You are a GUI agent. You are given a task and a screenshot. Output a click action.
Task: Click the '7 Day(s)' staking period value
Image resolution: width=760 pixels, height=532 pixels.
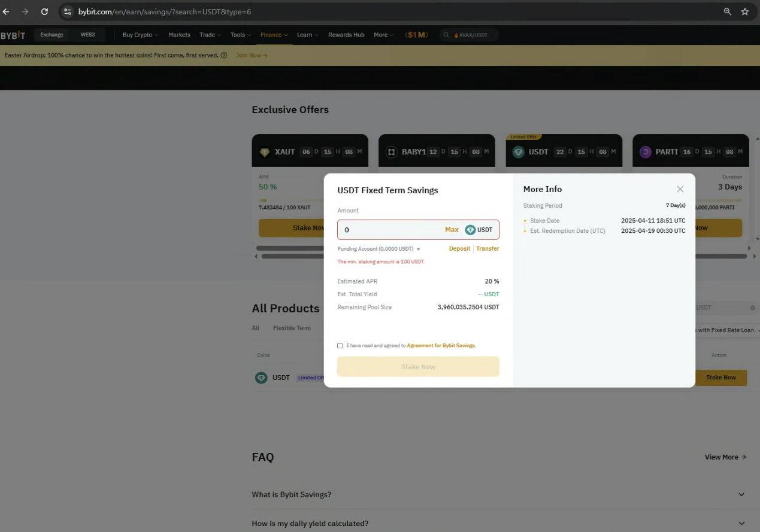click(x=676, y=205)
